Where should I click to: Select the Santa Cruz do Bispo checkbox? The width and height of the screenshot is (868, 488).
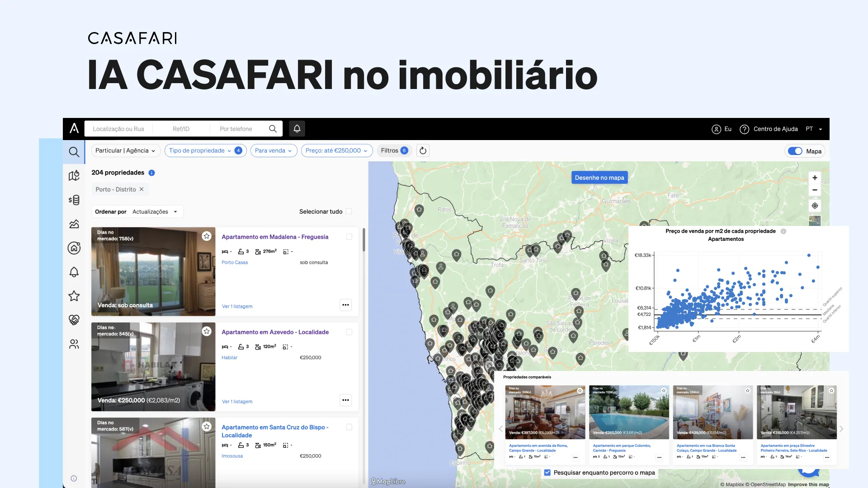tap(349, 427)
